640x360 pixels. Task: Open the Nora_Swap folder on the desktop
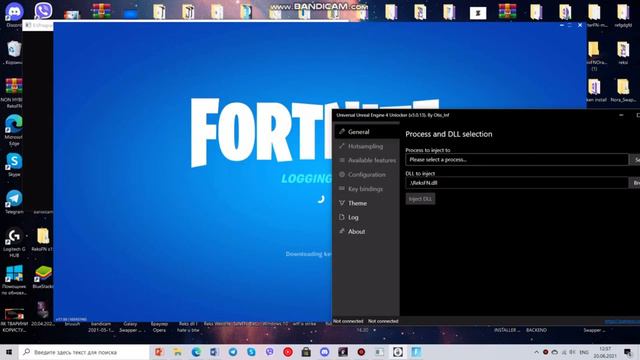(623, 91)
